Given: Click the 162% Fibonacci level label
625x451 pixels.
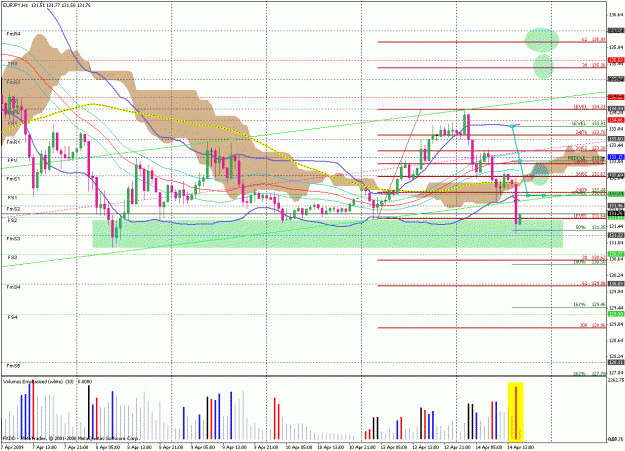Looking at the screenshot, I should [x=589, y=305].
